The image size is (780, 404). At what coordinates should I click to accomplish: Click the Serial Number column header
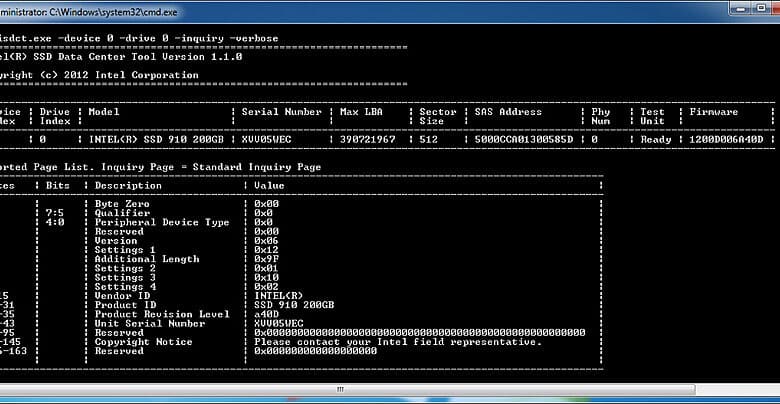click(282, 112)
